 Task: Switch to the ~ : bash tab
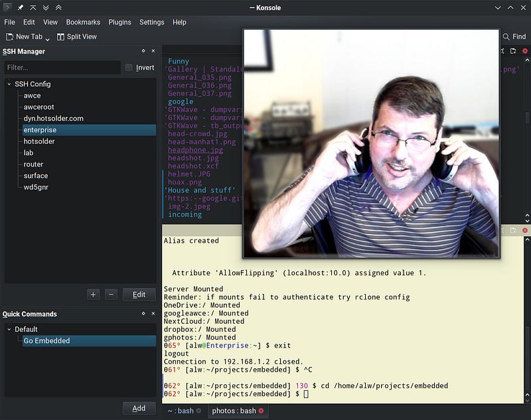click(180, 411)
